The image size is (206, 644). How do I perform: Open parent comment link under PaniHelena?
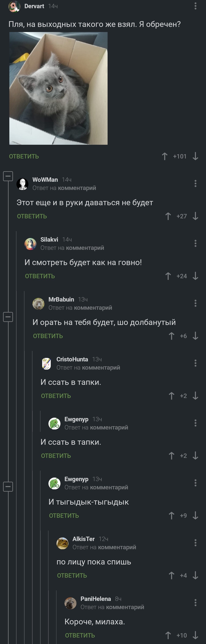tap(125, 607)
